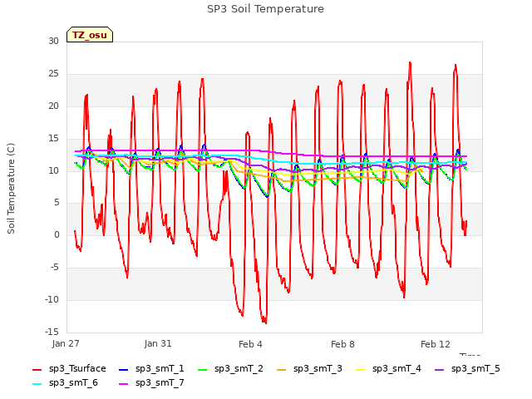
Task: Toggle the sp3_smT_3 legend entry
Action: (x=309, y=368)
